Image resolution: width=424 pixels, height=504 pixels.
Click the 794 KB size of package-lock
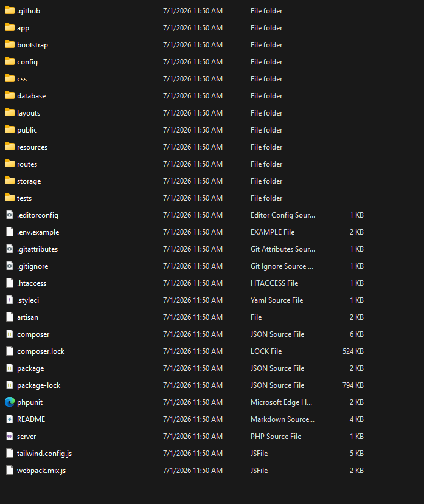point(353,385)
